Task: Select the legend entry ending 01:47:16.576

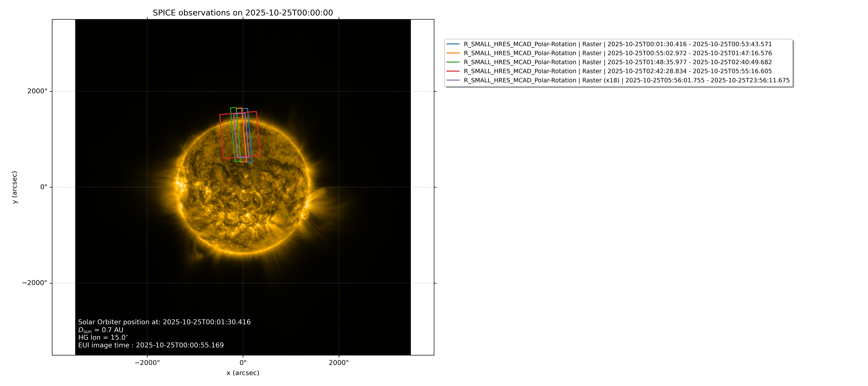Action: click(618, 53)
